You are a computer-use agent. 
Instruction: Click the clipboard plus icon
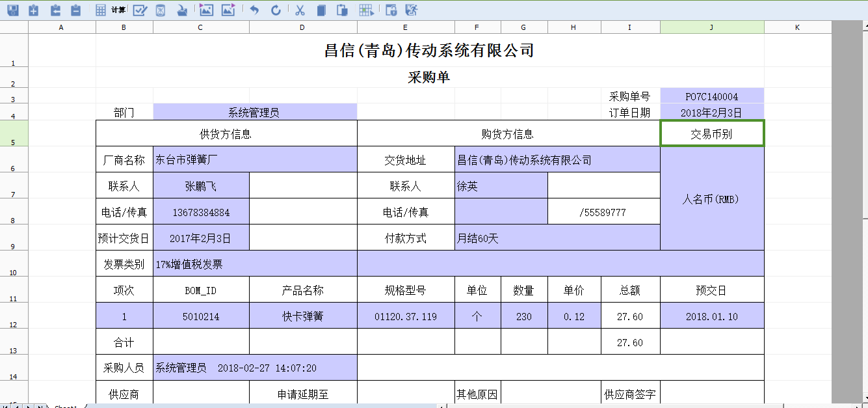tap(34, 10)
